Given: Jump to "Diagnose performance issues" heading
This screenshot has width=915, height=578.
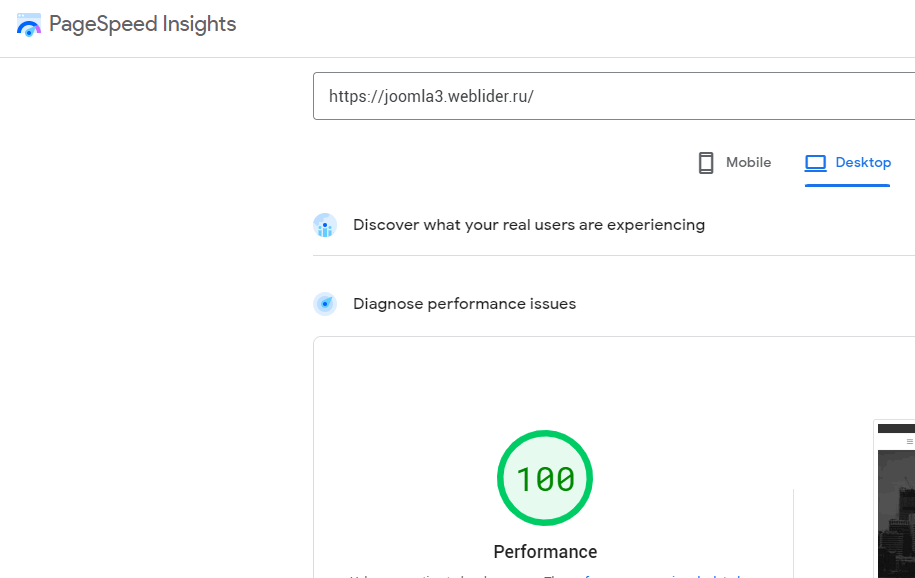Looking at the screenshot, I should [464, 304].
